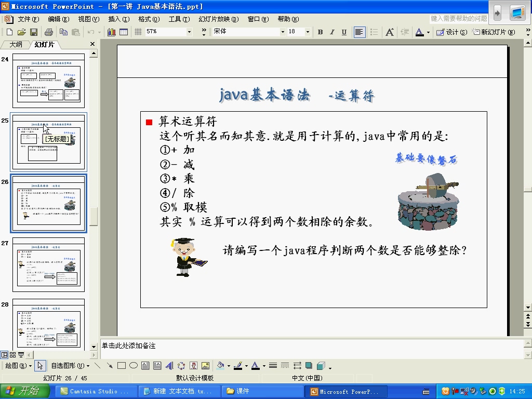The height and width of the screenshot is (399, 532).
Task: Start slide show from the view buttons
Action: pos(21,355)
